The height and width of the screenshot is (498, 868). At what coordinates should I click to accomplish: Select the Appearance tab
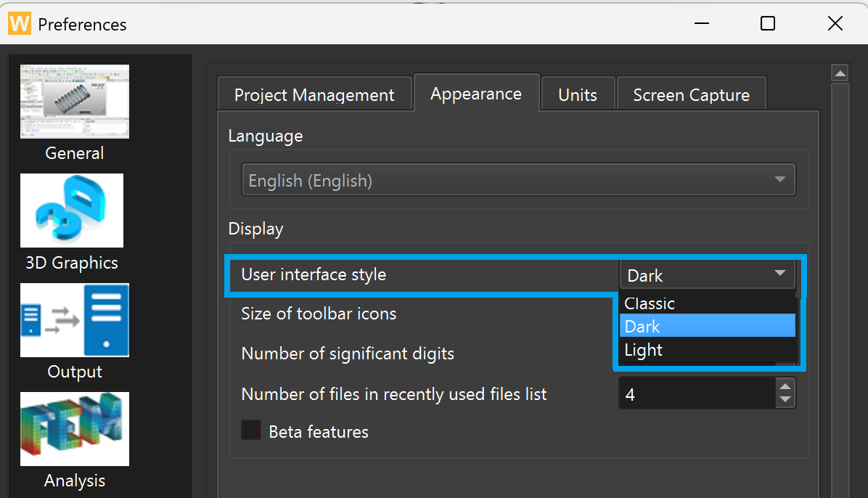point(476,94)
